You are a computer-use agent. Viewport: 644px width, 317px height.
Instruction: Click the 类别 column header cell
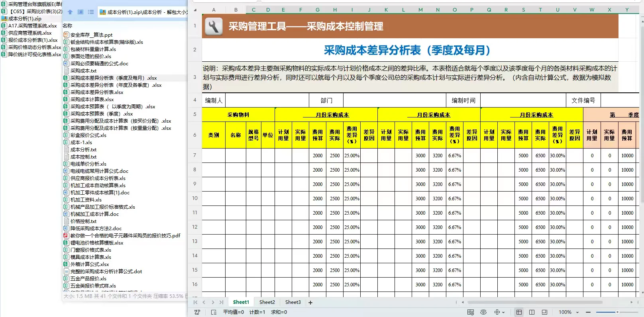pos(214,135)
